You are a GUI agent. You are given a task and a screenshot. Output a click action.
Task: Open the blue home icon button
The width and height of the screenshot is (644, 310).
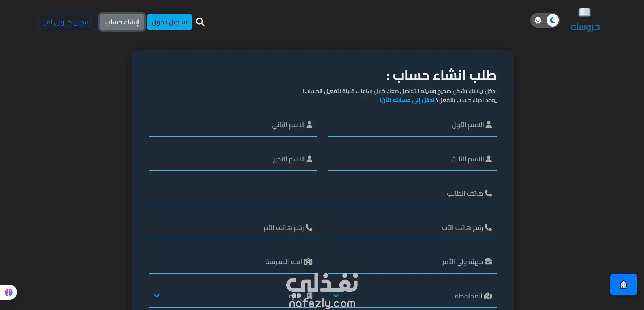(623, 285)
